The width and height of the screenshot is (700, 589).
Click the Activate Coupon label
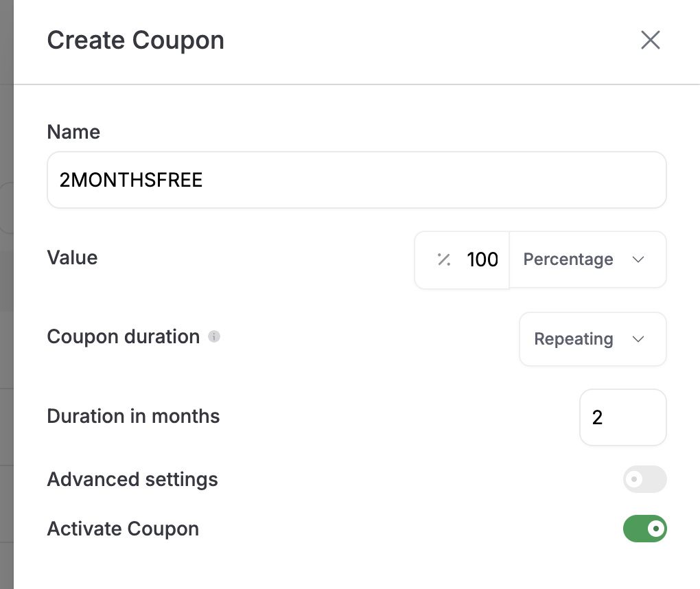pyautogui.click(x=124, y=529)
